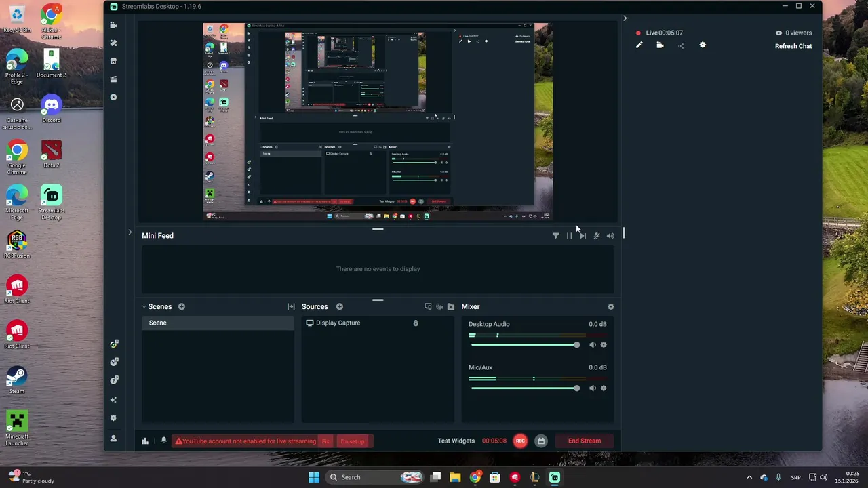Filter Mini Feed events with funnel icon
The width and height of the screenshot is (868, 488).
(x=555, y=236)
